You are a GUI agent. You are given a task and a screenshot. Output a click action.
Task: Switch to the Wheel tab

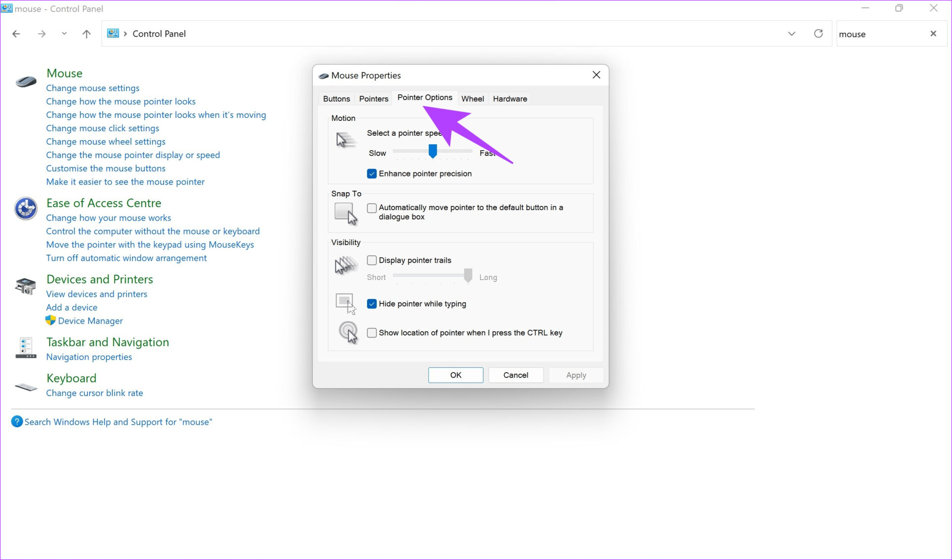pos(473,99)
